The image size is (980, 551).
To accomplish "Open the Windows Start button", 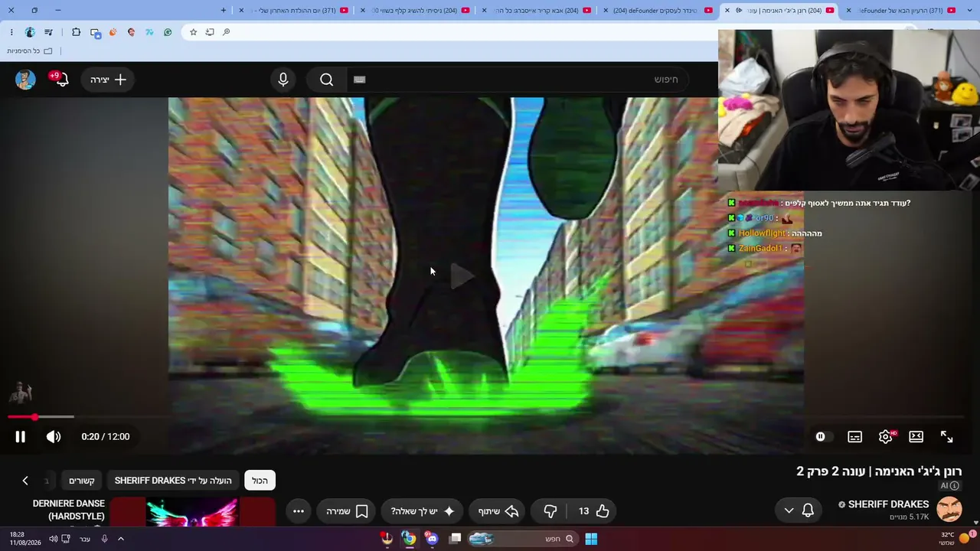I will 591,539.
